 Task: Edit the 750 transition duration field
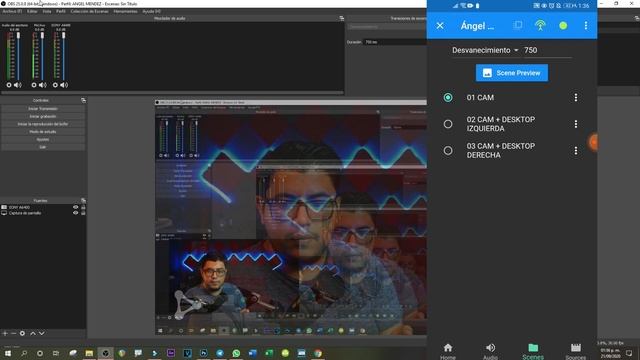click(x=547, y=50)
